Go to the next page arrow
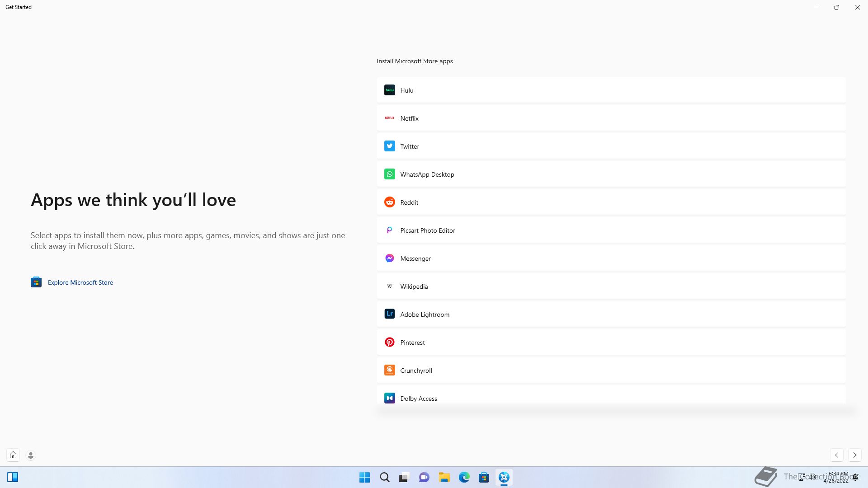The width and height of the screenshot is (868, 488). click(854, 455)
